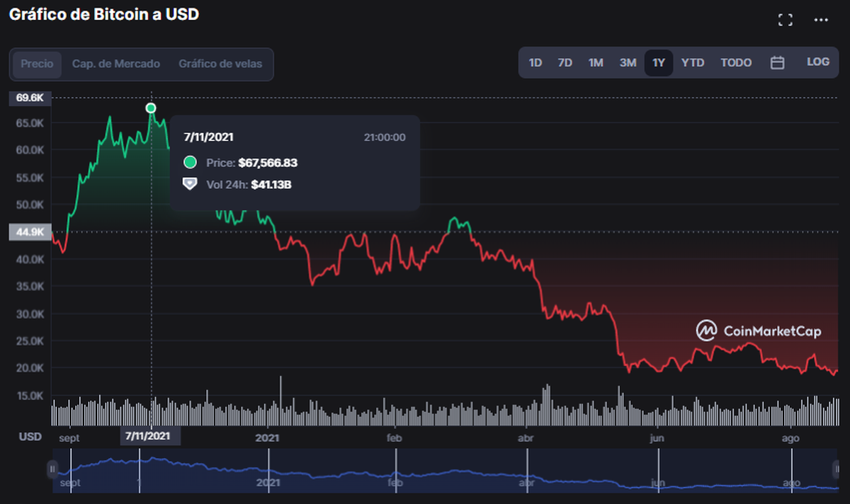
Task: Select the 1D time range
Action: tap(535, 63)
